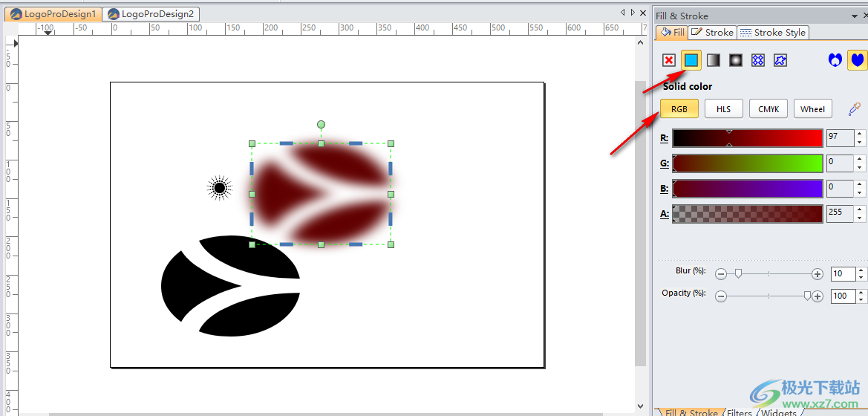Click the canvas vertical scrollbar down arrow
Image resolution: width=868 pixels, height=416 pixels.
[x=641, y=406]
